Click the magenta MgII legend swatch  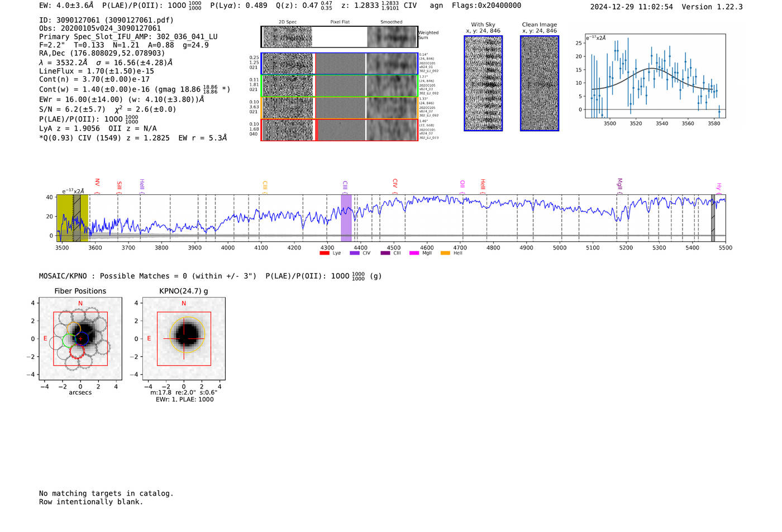coord(414,253)
